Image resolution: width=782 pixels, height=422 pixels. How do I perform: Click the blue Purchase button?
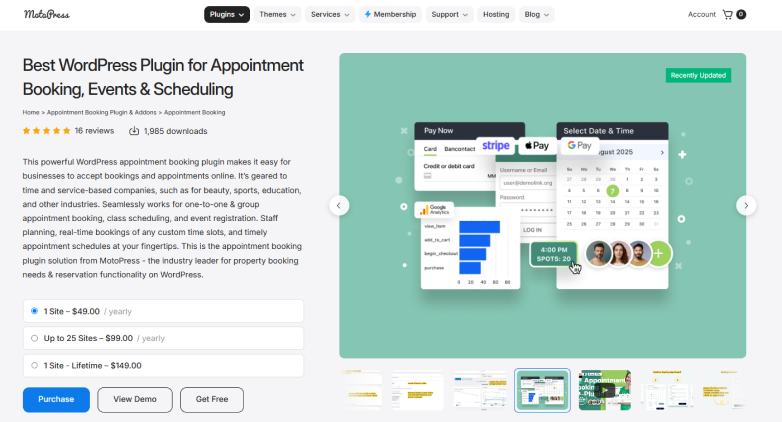pyautogui.click(x=56, y=400)
